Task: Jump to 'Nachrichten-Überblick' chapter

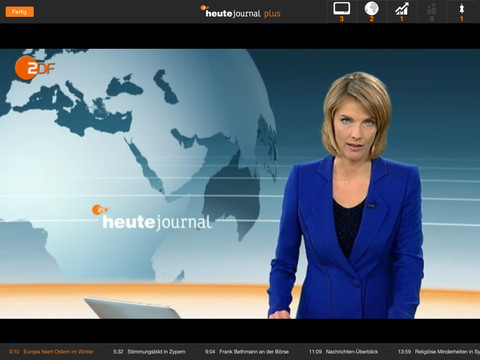Action: point(352,352)
